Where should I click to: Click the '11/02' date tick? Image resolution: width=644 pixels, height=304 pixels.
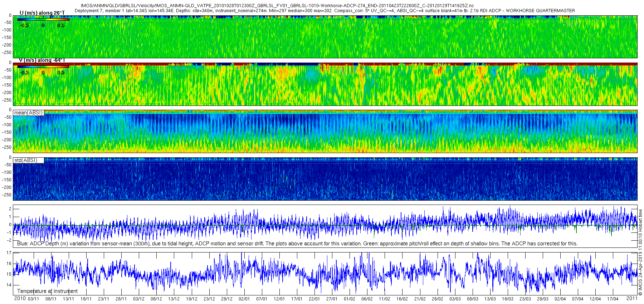[385, 299]
